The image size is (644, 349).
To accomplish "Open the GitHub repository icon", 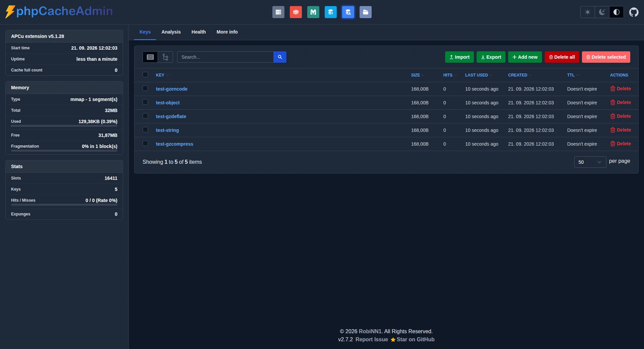I will (x=634, y=12).
